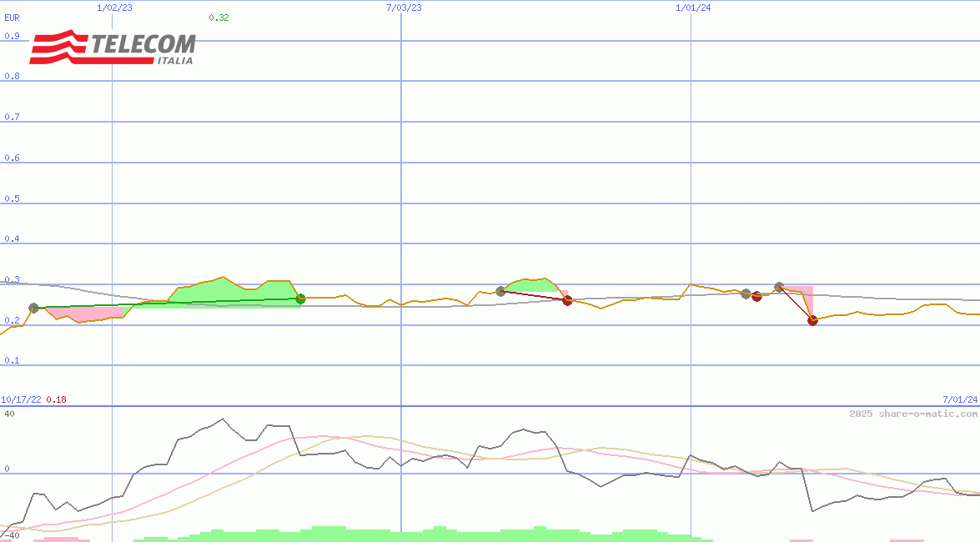Click the 7/01/24 end date label
This screenshot has width=980, height=542.
point(959,399)
